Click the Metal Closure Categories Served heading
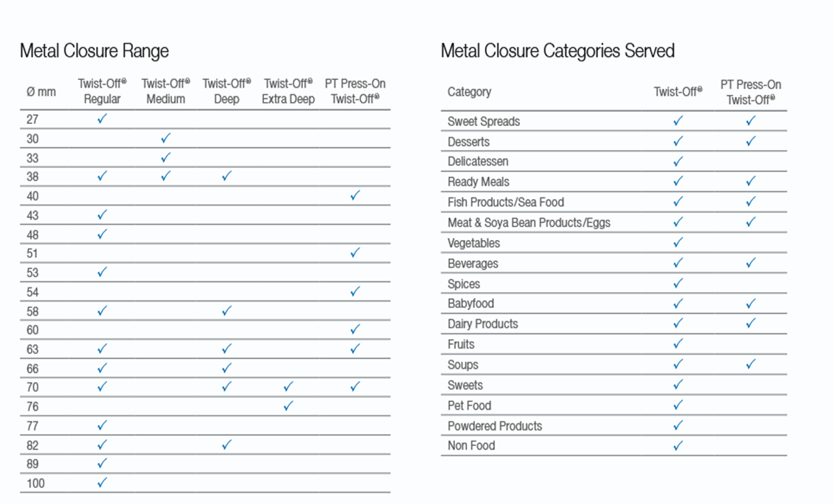Viewport: 833px width, 504px height. click(558, 51)
